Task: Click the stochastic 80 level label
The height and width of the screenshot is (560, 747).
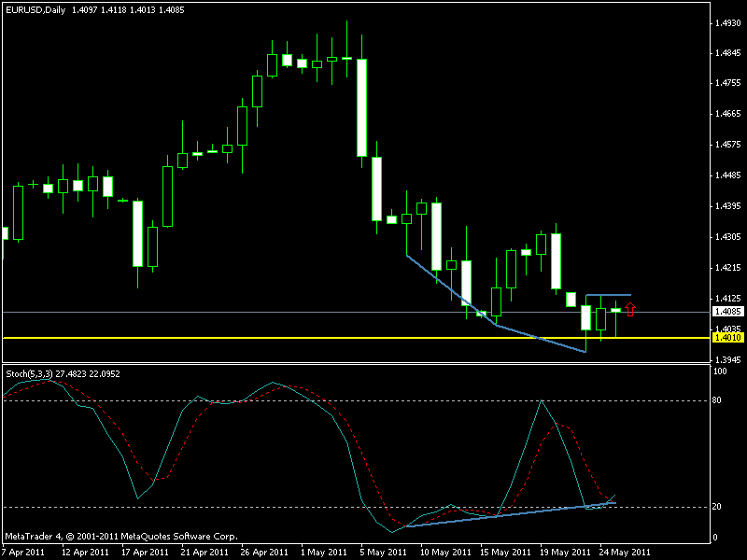Action: (716, 400)
